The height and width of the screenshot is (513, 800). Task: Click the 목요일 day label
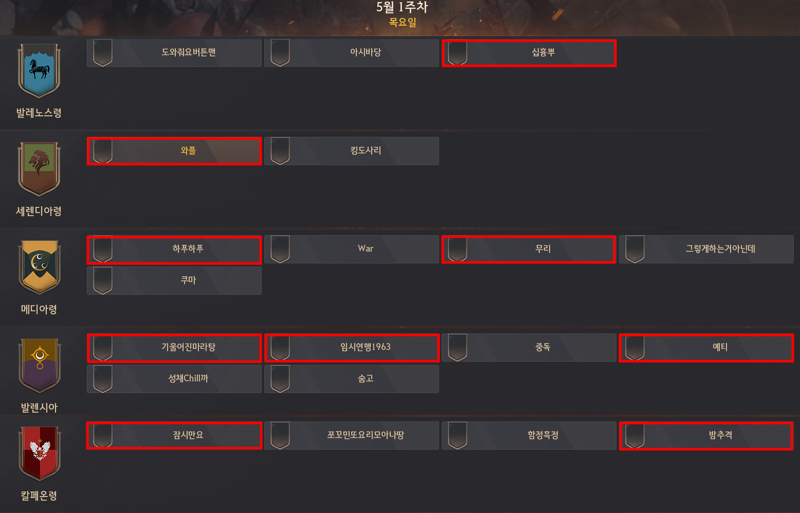point(403,22)
